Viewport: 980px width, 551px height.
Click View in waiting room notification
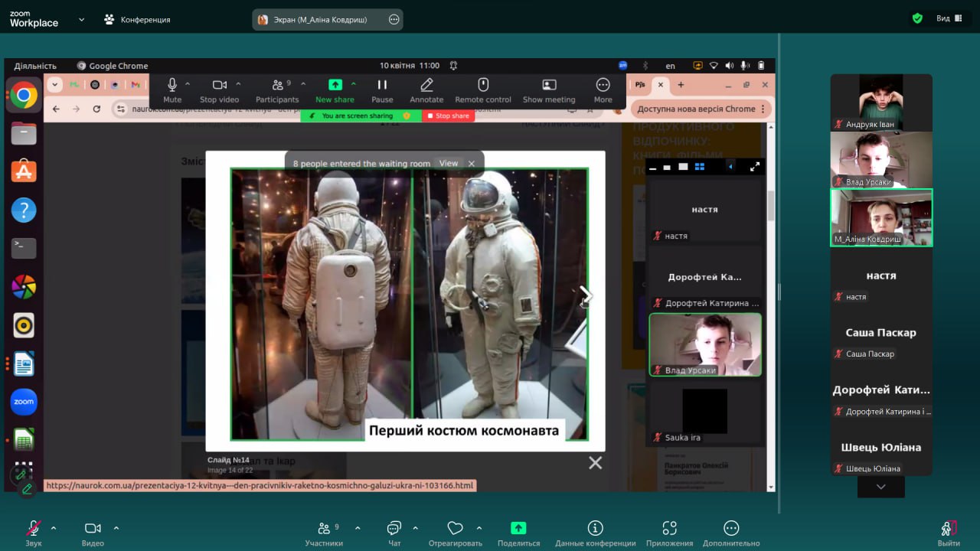(x=449, y=163)
